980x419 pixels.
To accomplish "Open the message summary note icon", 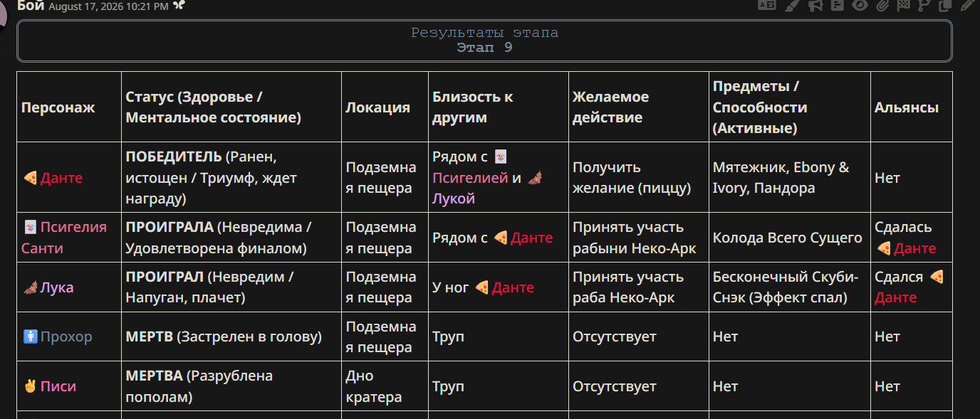I will (x=838, y=5).
